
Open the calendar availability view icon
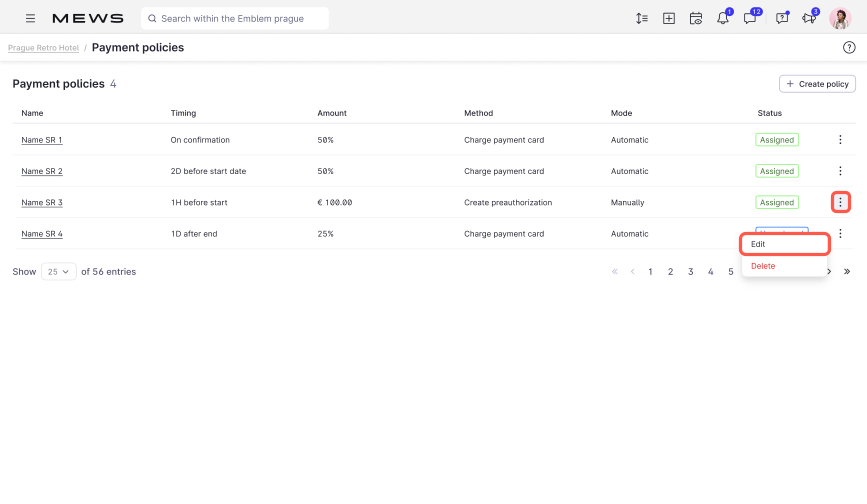click(695, 18)
